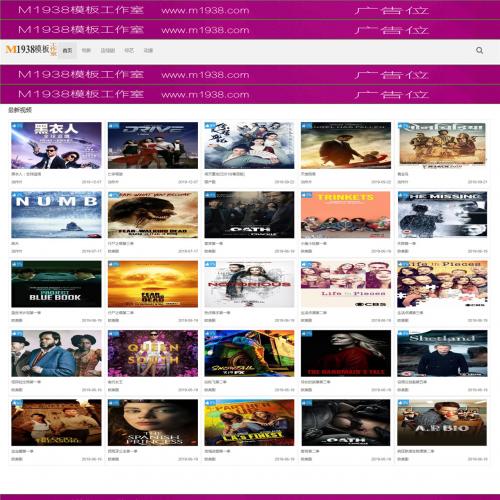Open the A.P. Bio poster

(x=442, y=423)
